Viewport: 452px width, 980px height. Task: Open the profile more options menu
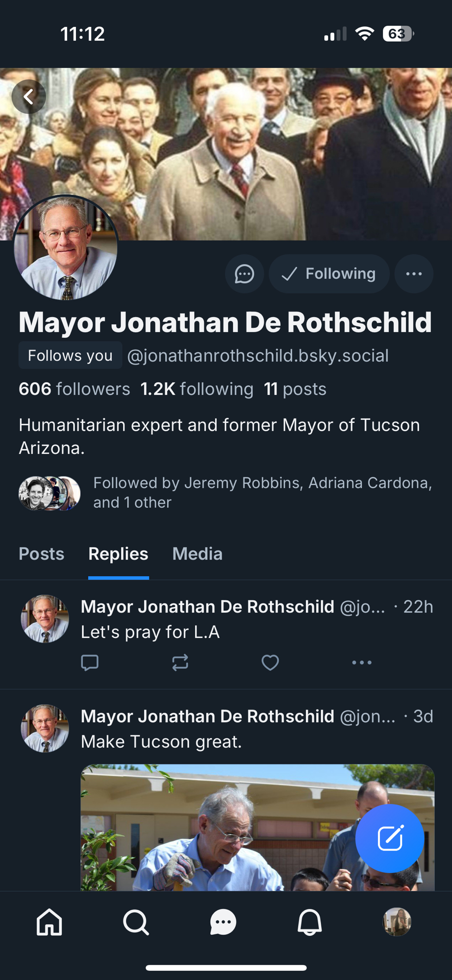pos(414,274)
